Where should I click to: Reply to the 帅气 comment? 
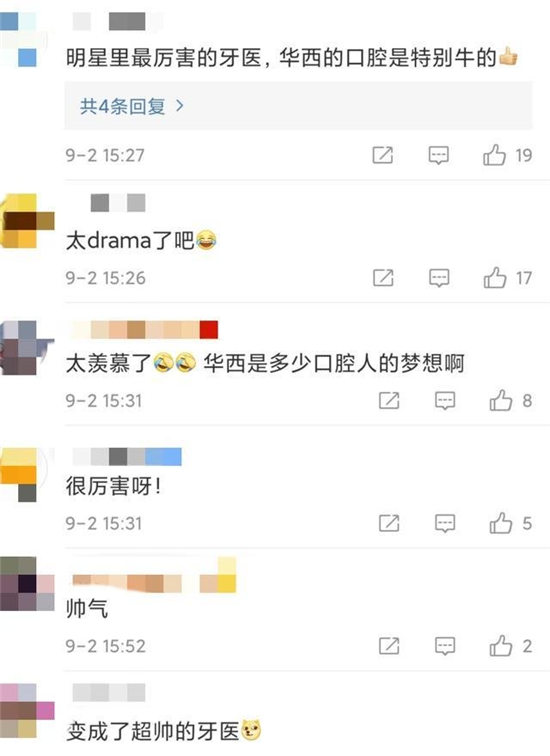click(x=445, y=646)
